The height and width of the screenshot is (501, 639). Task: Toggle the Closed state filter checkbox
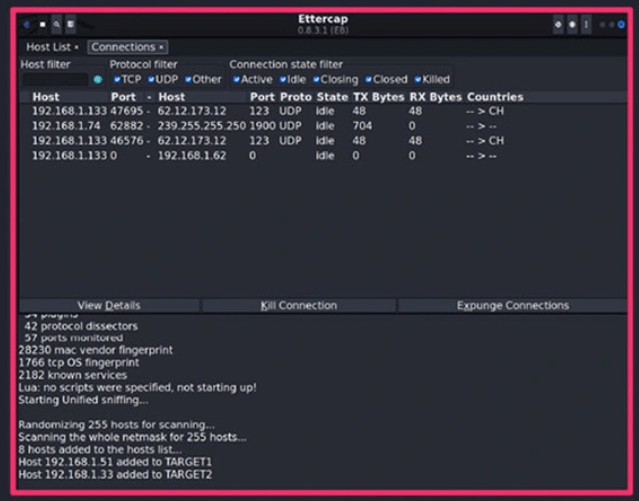[368, 79]
